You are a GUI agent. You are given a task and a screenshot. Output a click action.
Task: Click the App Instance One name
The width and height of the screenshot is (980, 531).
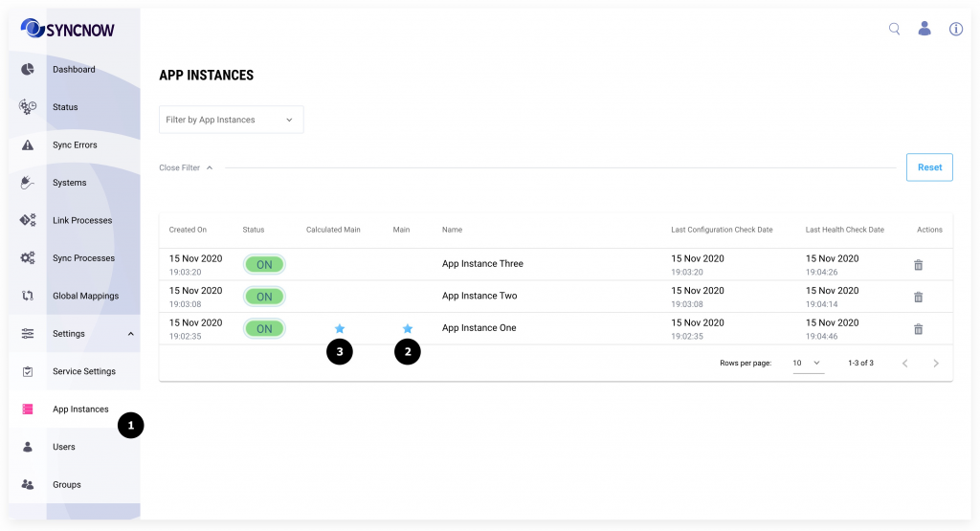point(479,328)
